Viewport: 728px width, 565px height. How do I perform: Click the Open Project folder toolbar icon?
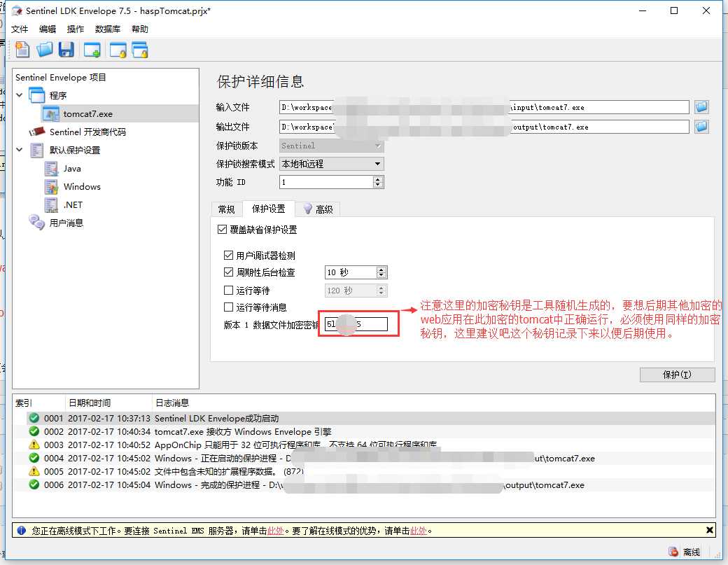pos(45,49)
